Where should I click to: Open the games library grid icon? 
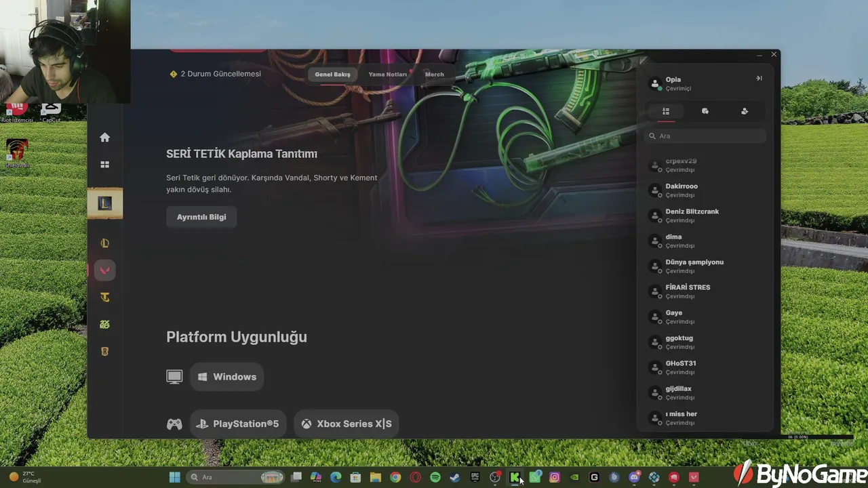104,165
